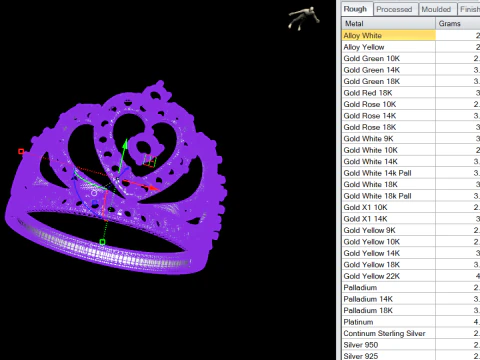Image resolution: width=480 pixels, height=360 pixels.
Task: Select the Gold Yellow 10K row
Action: (411, 241)
